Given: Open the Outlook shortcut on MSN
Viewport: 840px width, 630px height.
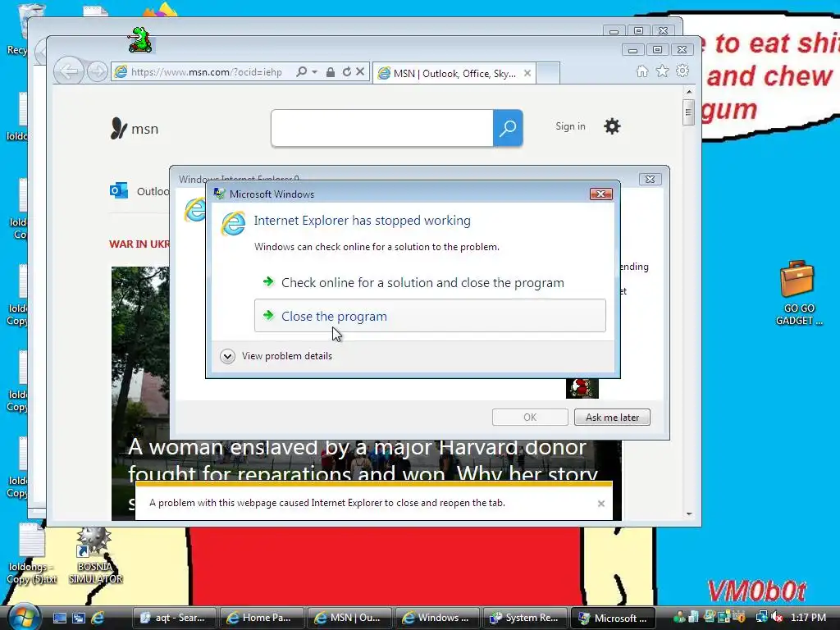Looking at the screenshot, I should tap(139, 191).
